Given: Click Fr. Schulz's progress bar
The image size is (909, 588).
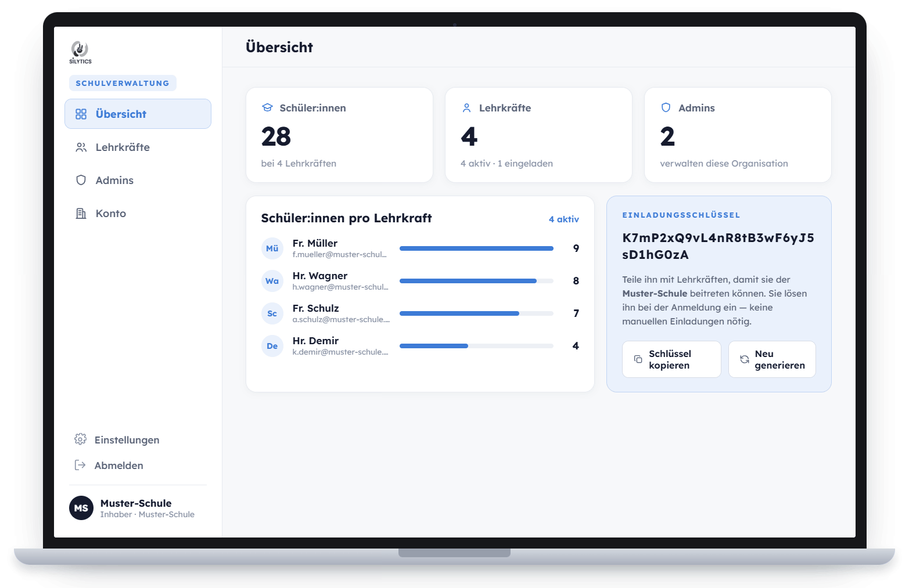Looking at the screenshot, I should [476, 313].
